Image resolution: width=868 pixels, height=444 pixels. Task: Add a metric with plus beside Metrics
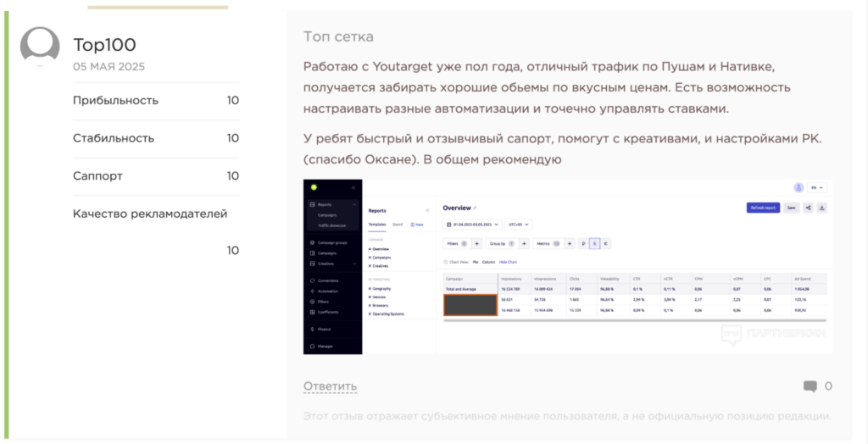click(569, 243)
